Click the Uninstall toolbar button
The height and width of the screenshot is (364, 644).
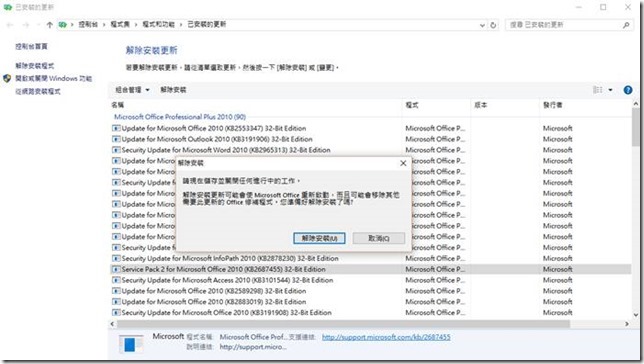click(x=173, y=90)
